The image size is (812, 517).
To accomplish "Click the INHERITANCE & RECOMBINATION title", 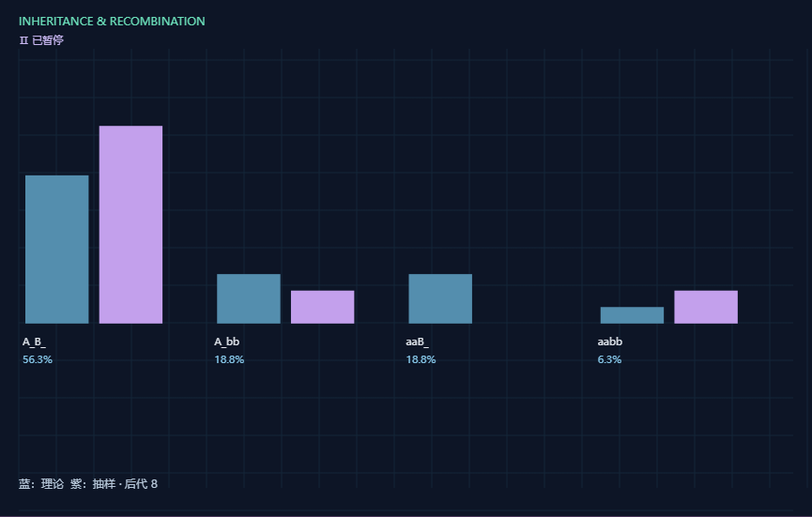I will point(112,22).
